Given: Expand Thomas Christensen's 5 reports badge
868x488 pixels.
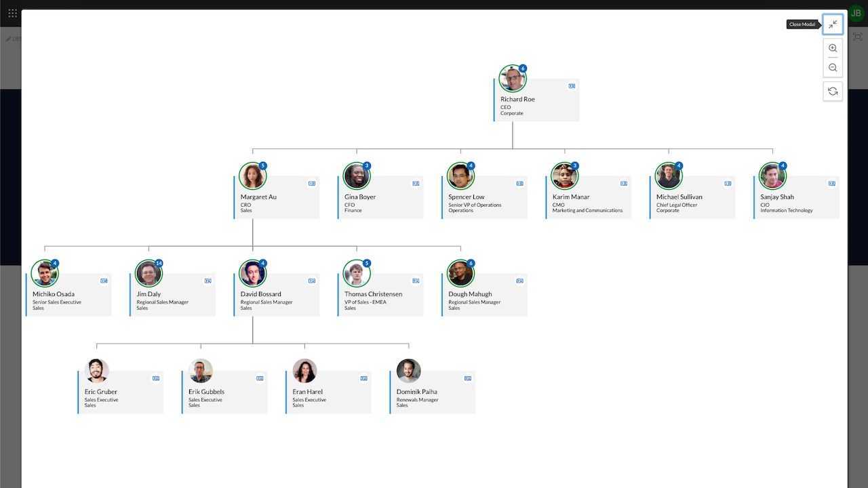Looking at the screenshot, I should point(367,263).
